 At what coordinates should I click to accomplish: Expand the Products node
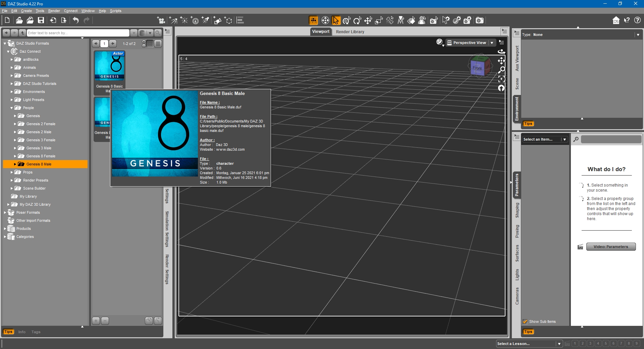pyautogui.click(x=5, y=229)
